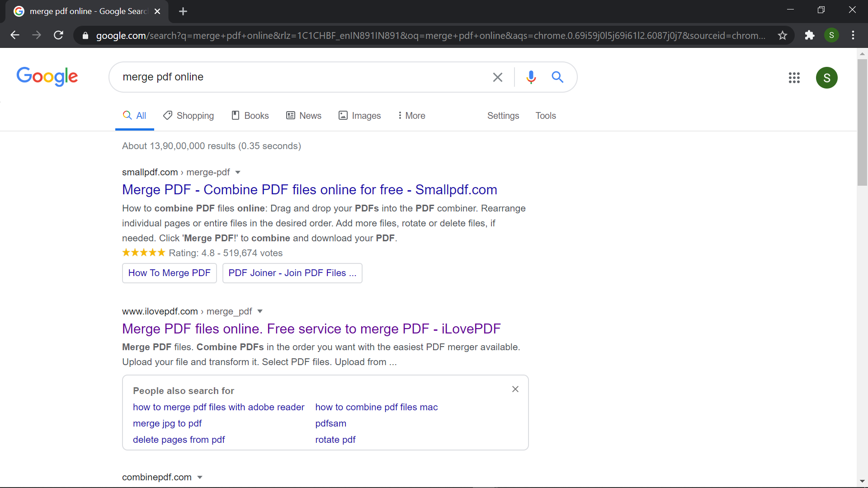Click the Rating: 4.8 - 519,674 votes text

(x=226, y=253)
